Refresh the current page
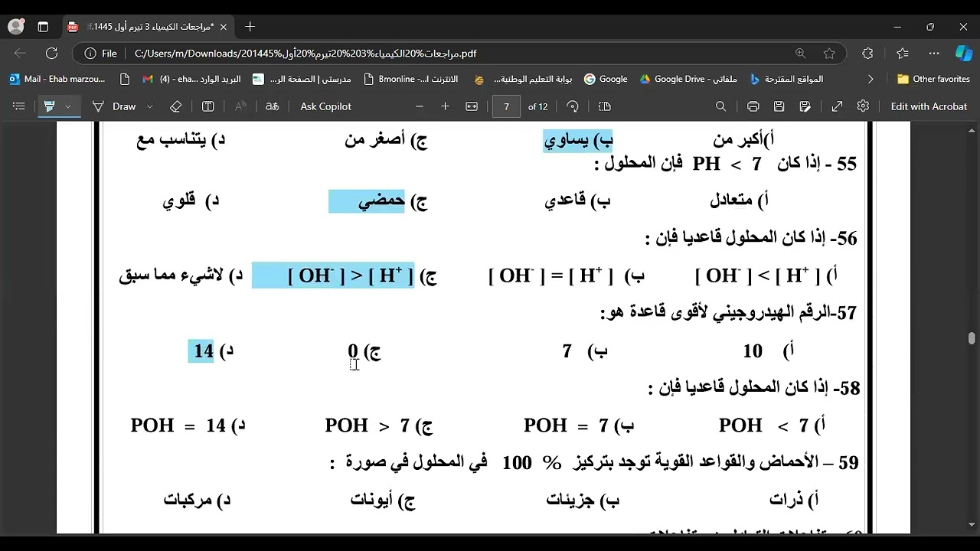The height and width of the screenshot is (551, 980). [51, 54]
